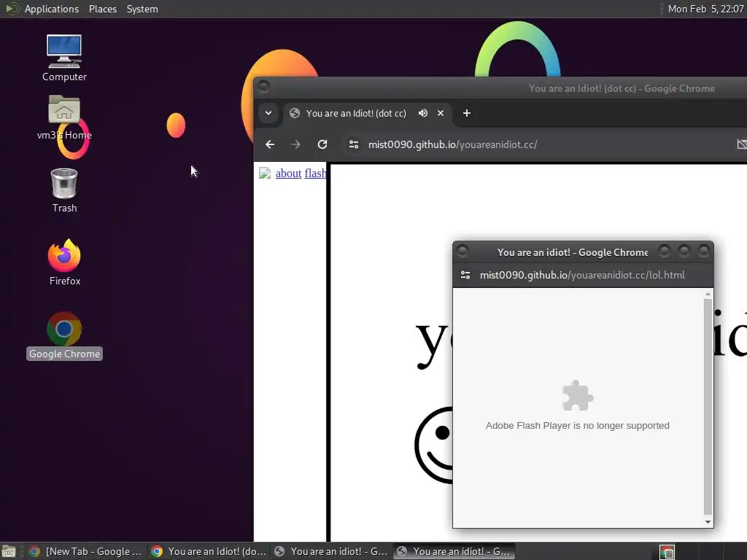Open the System menu

coord(142,9)
